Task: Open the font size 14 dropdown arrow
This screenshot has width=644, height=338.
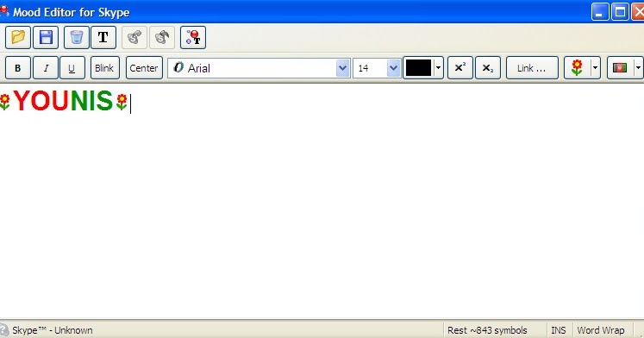Action: tap(393, 68)
